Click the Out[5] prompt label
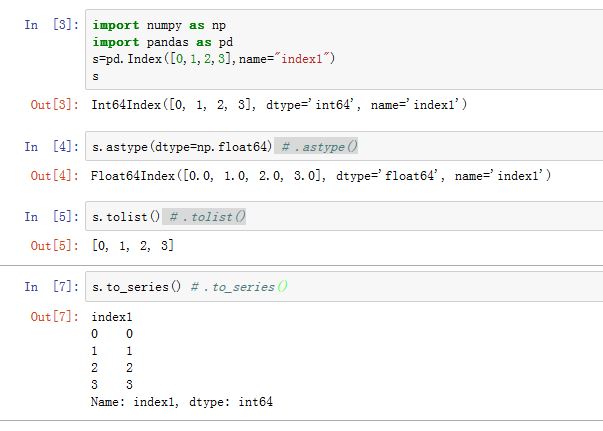Image resolution: width=603 pixels, height=431 pixels. pyautogui.click(x=51, y=246)
